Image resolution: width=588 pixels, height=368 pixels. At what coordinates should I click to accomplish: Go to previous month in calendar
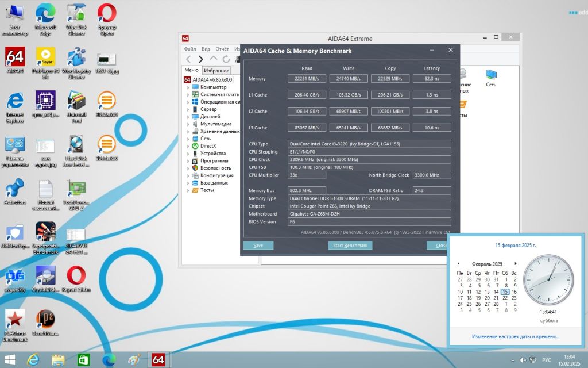pos(459,263)
